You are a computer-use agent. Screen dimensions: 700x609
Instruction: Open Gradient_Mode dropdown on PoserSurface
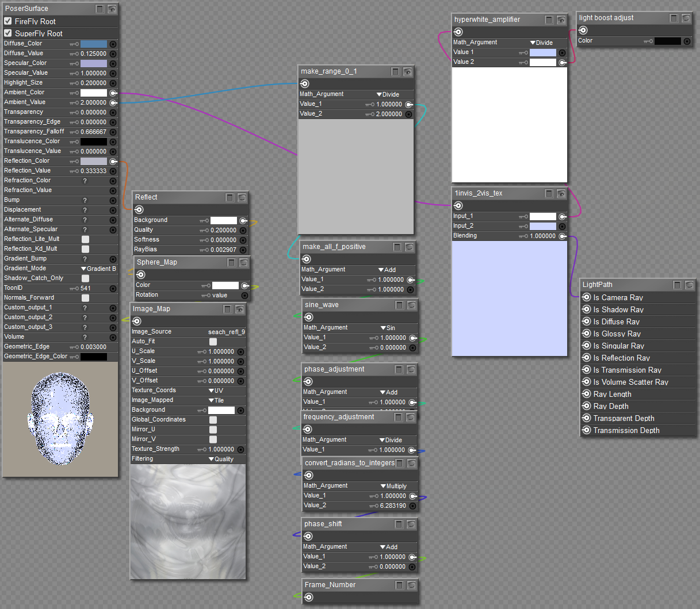point(98,269)
